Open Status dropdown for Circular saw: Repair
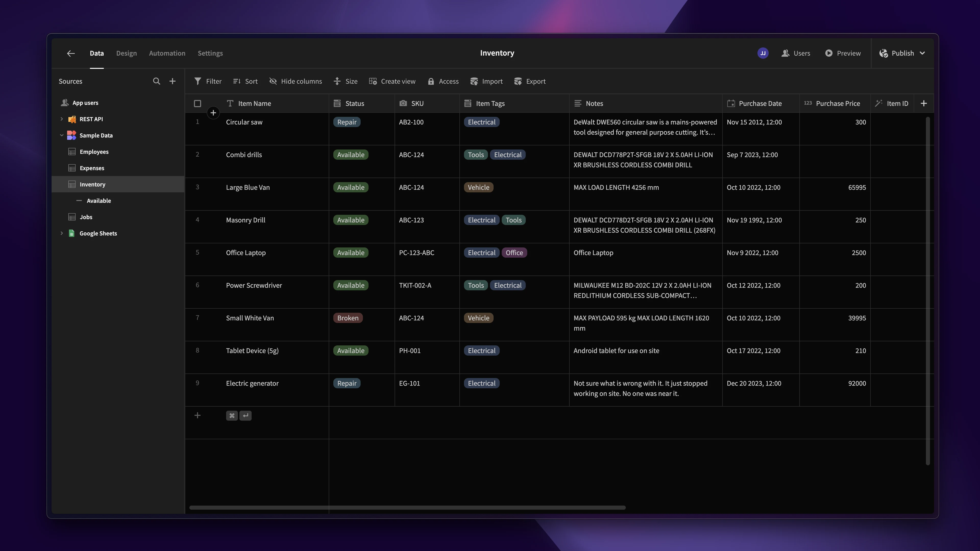The image size is (980, 551). [x=347, y=122]
